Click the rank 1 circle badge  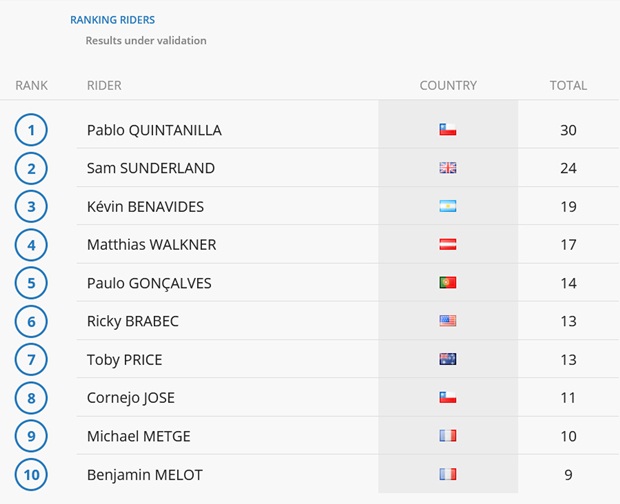pos(31,130)
